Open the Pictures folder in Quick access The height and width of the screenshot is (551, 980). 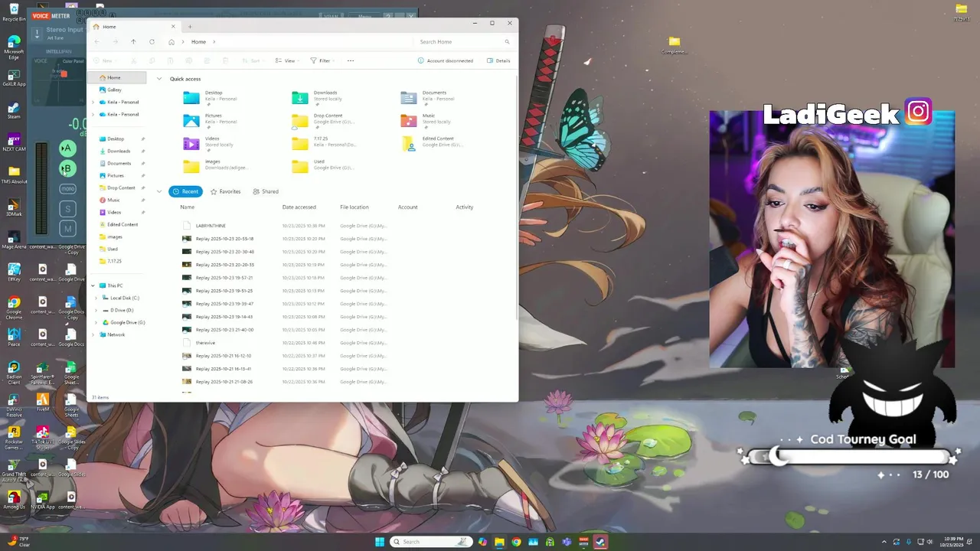point(211,120)
